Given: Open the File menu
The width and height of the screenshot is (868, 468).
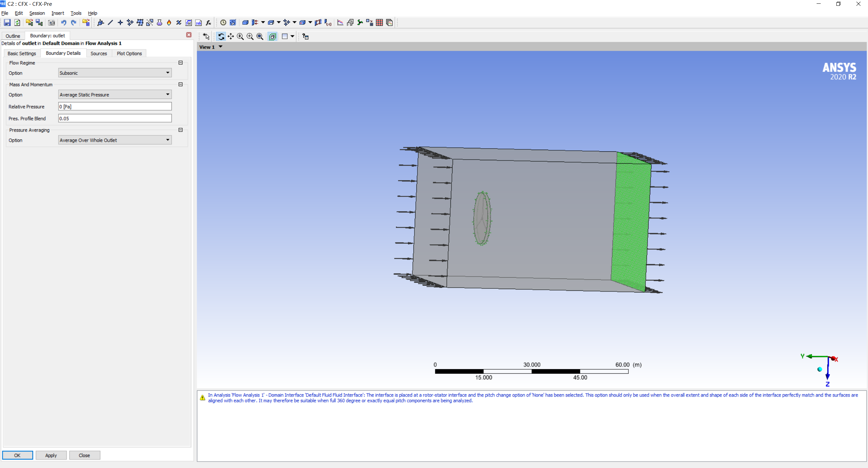Looking at the screenshot, I should 5,13.
